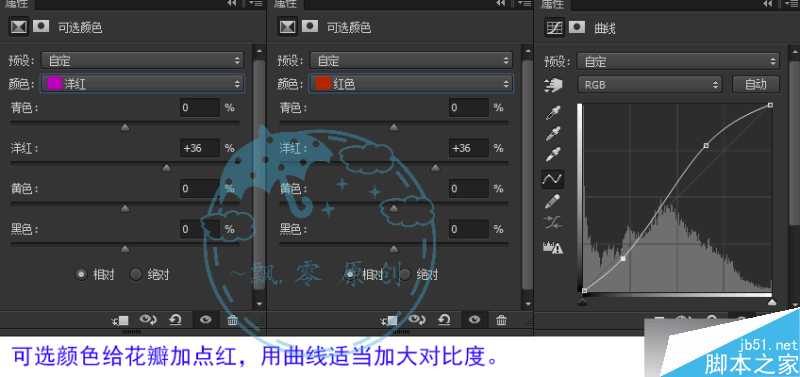This screenshot has width=800, height=377.
Task: Open red panel flyout menu
Action: coord(524,3)
